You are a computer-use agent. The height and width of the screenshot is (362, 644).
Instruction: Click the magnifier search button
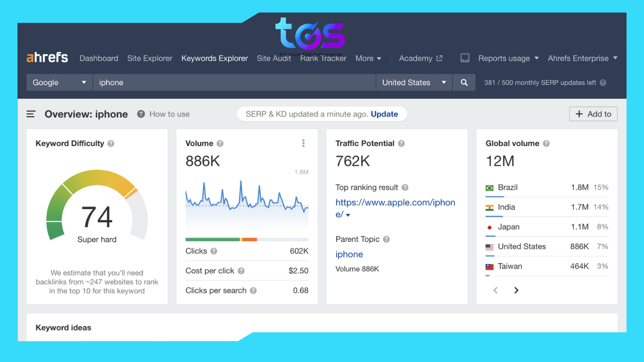[x=464, y=82]
